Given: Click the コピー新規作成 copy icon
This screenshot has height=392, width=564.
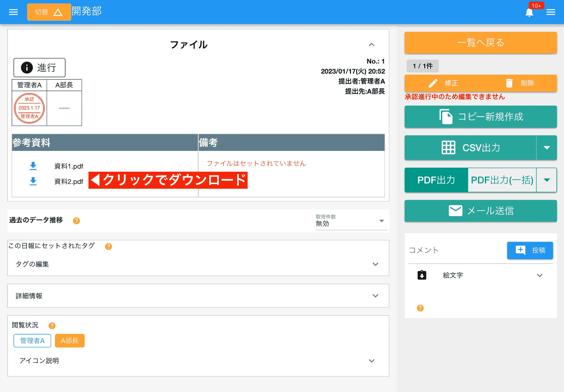Looking at the screenshot, I should pos(446,117).
